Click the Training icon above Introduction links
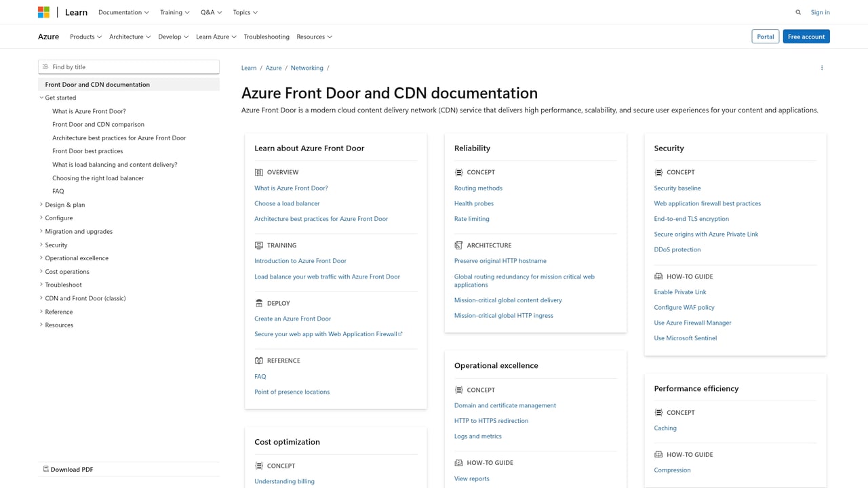 tap(258, 245)
